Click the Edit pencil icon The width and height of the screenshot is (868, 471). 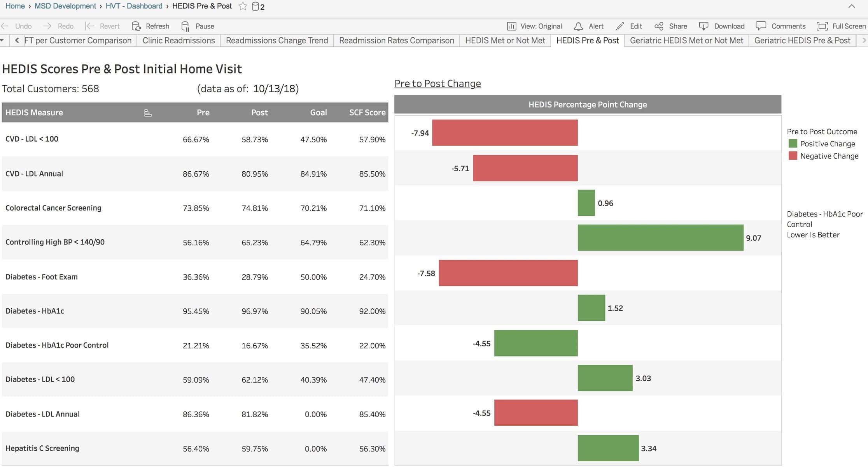(620, 26)
